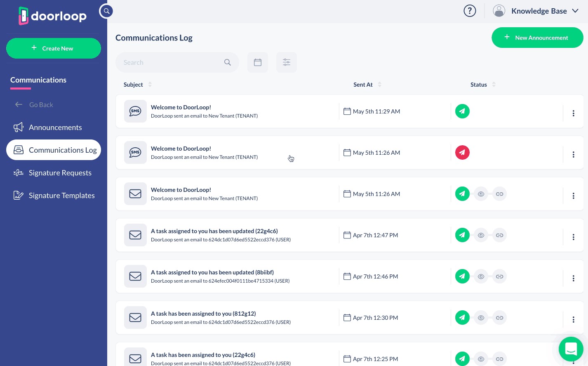Click eye icon on Apr 7th 12:46 PM row

pyautogui.click(x=481, y=276)
